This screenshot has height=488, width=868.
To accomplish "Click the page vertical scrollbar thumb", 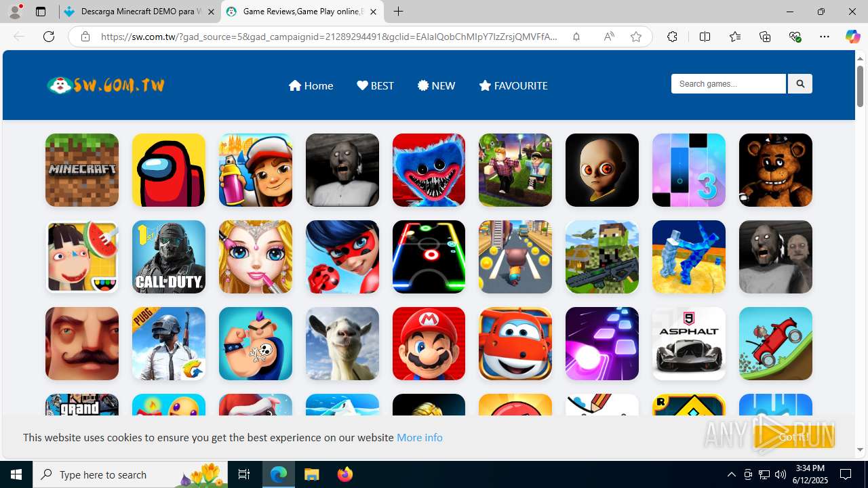I will click(860, 86).
